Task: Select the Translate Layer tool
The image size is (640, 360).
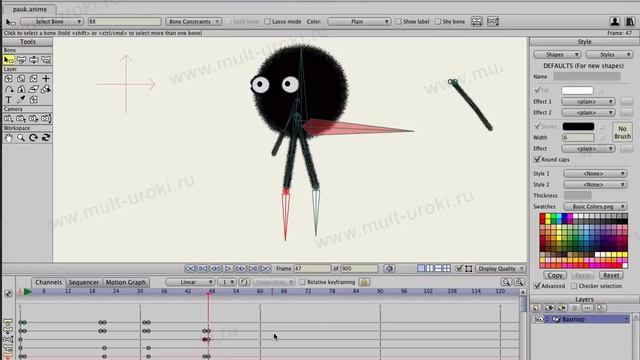Action: point(9,78)
